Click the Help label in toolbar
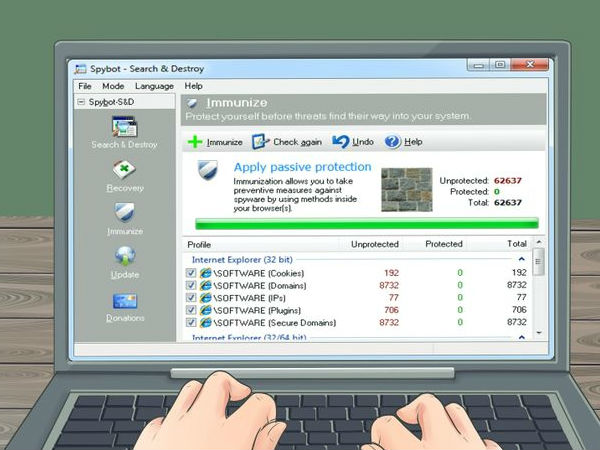The image size is (600, 450). [413, 142]
